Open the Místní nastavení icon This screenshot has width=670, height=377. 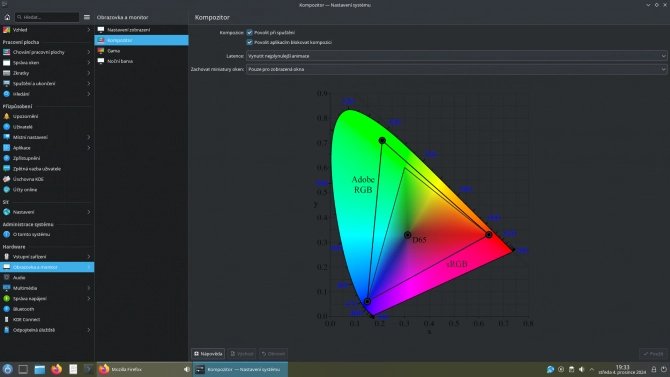click(x=6, y=137)
